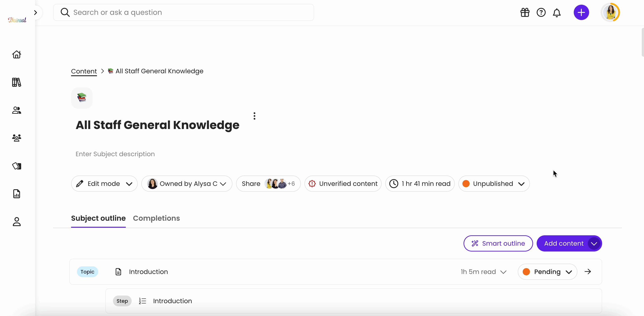Image resolution: width=644 pixels, height=316 pixels.
Task: Toggle Edit mode on or off
Action: tap(104, 183)
